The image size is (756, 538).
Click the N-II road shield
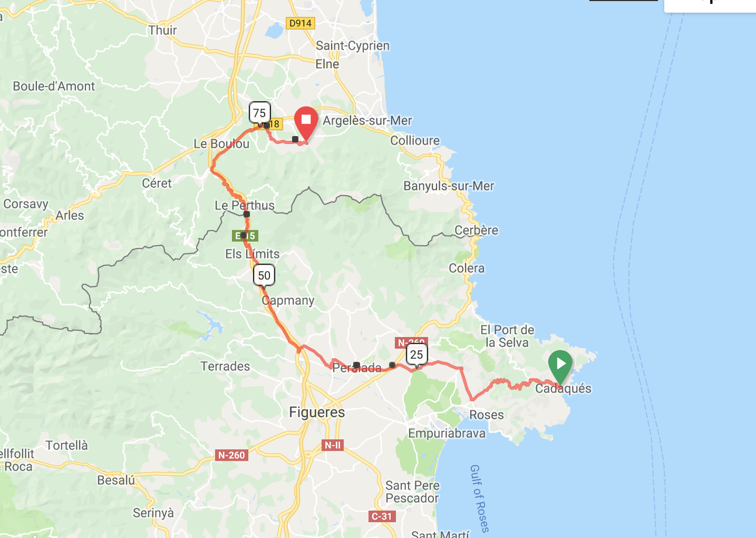click(333, 445)
